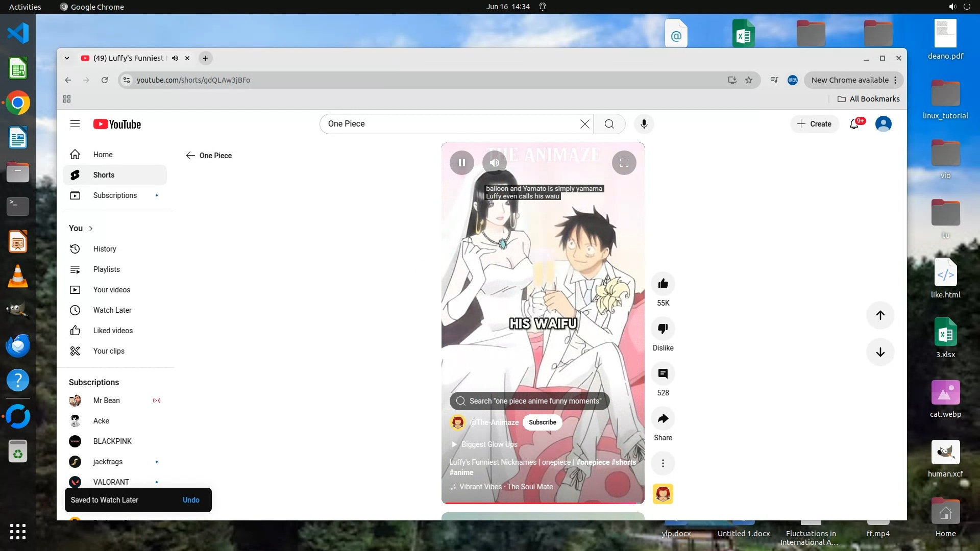Toggle the YouTube hamburger guide menu
The height and width of the screenshot is (551, 980).
[75, 124]
